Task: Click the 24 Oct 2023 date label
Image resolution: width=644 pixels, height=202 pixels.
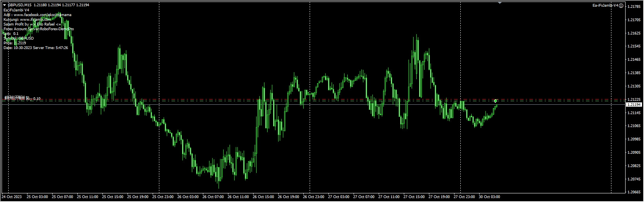Action: pyautogui.click(x=12, y=197)
